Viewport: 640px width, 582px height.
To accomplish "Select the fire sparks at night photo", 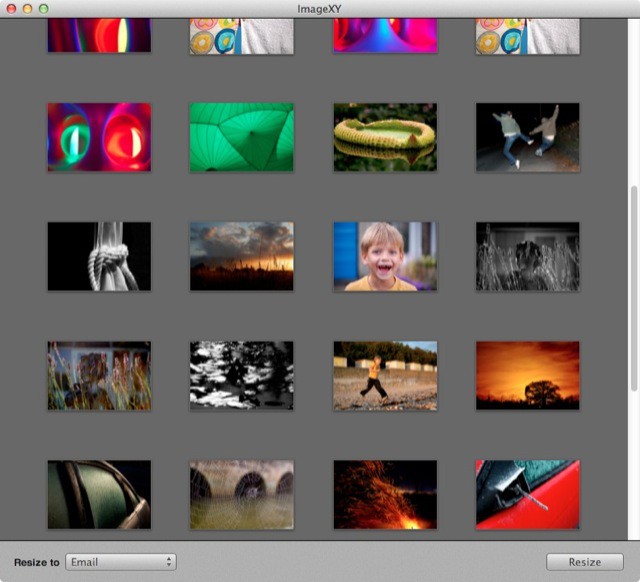I will [x=385, y=494].
